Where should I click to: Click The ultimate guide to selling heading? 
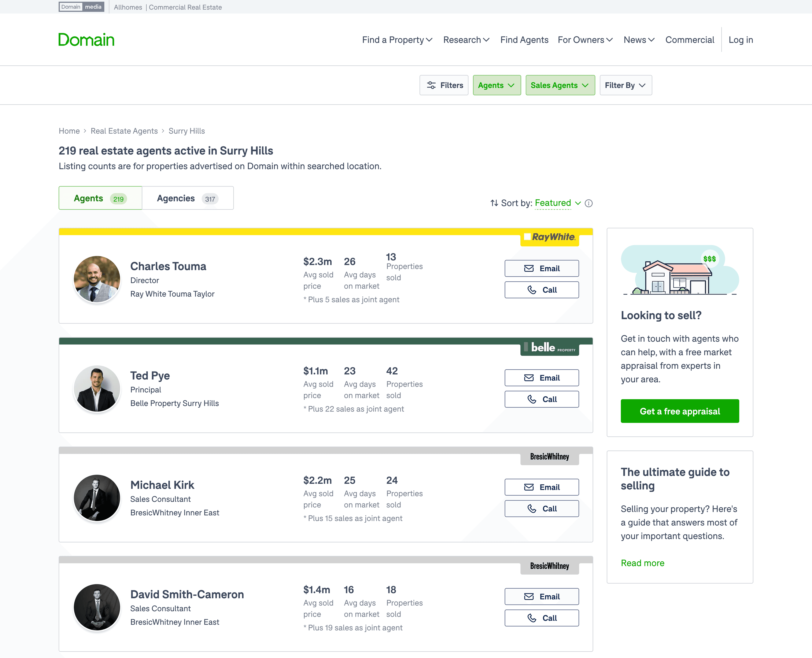[675, 479]
